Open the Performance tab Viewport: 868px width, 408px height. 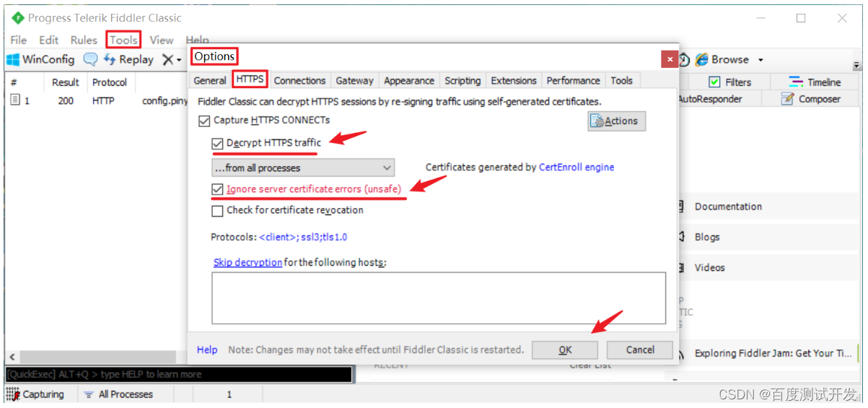click(x=573, y=80)
